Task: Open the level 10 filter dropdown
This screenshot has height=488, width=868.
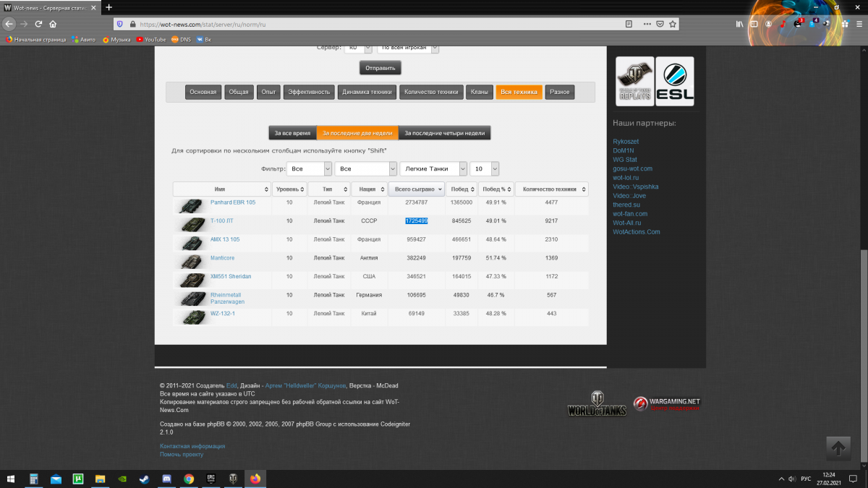Action: [x=484, y=168]
